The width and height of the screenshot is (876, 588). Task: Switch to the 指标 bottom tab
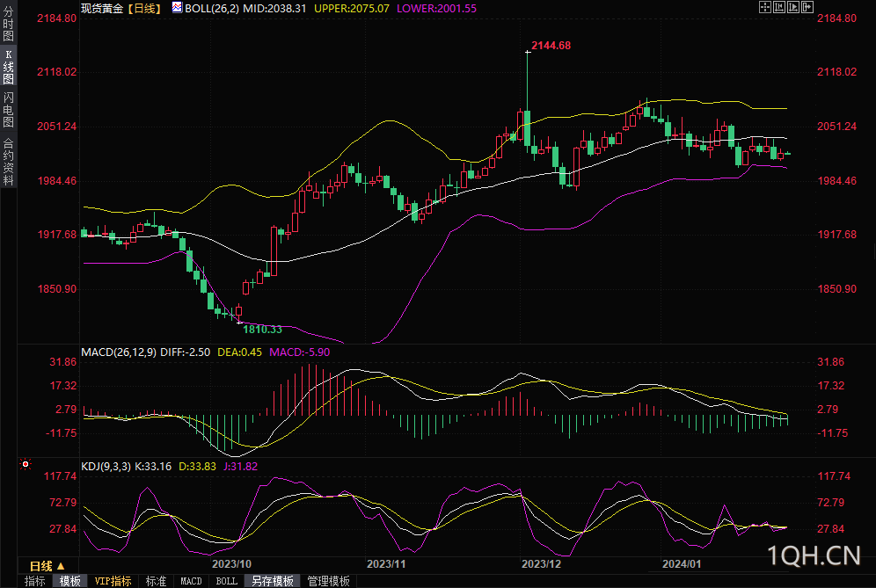[34, 581]
